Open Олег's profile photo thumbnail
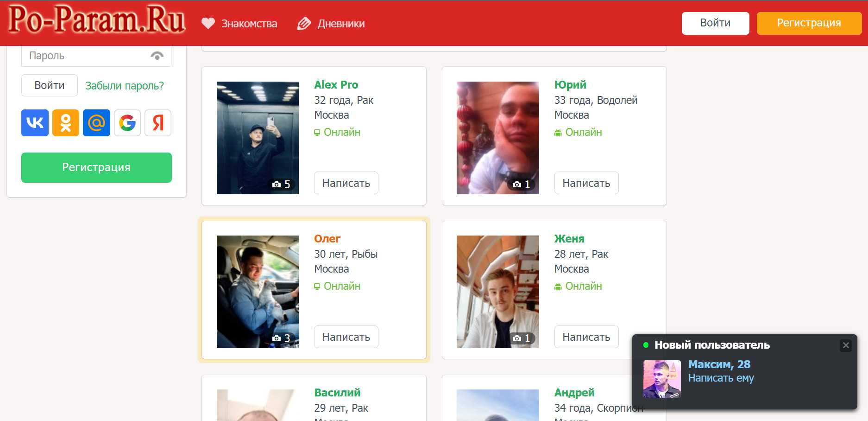Image resolution: width=868 pixels, height=421 pixels. pos(258,292)
